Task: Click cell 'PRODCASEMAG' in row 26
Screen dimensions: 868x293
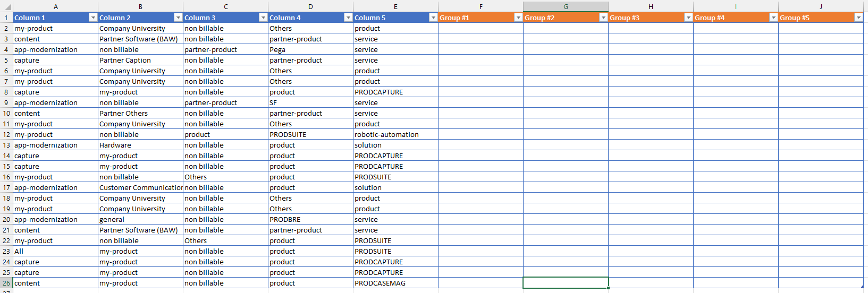Action: (x=396, y=283)
